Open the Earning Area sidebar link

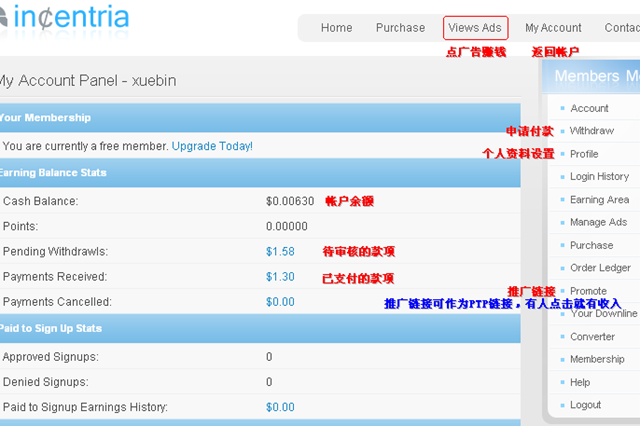click(x=599, y=200)
